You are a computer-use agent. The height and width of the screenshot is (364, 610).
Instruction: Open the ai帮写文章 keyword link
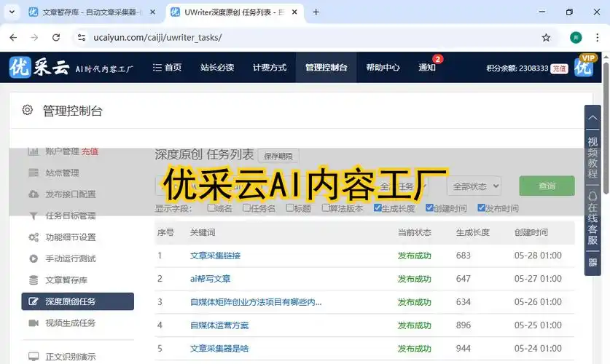[x=210, y=279]
